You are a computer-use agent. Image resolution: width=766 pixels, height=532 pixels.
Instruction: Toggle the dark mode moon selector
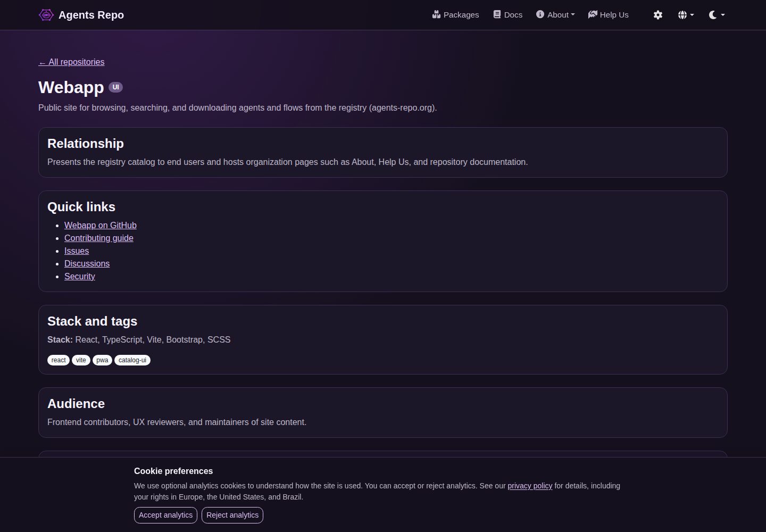[x=717, y=15]
